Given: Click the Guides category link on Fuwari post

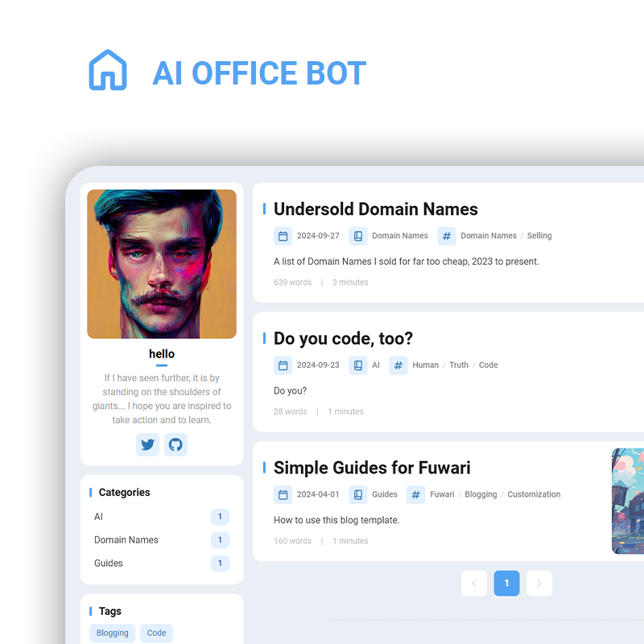Looking at the screenshot, I should [385, 494].
